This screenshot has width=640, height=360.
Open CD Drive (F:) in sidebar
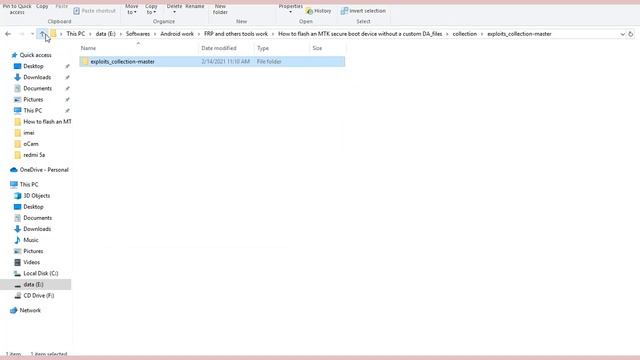click(39, 296)
